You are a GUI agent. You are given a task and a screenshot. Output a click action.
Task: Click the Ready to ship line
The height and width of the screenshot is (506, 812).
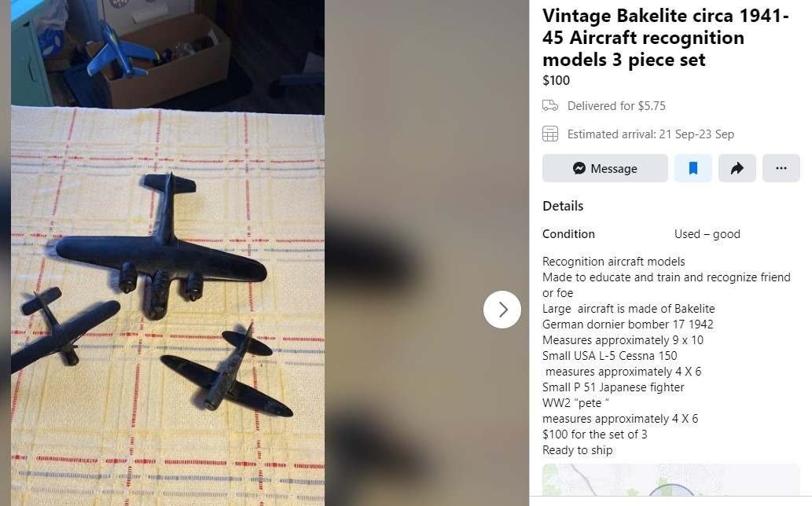578,450
